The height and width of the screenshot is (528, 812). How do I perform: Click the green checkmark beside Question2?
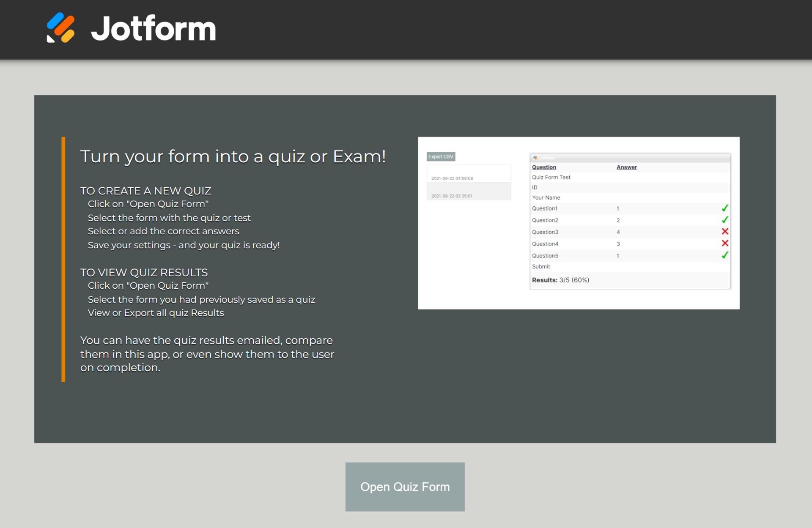pos(724,220)
